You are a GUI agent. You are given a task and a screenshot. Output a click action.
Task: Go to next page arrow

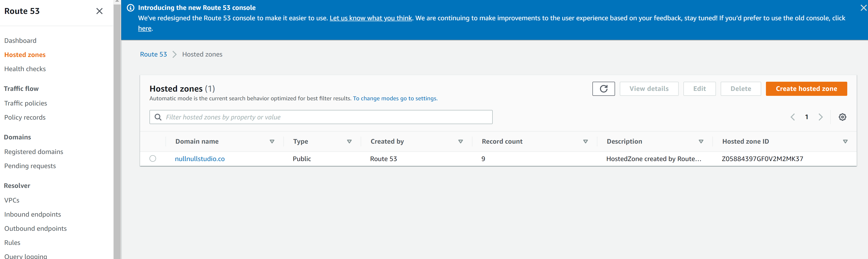click(820, 117)
